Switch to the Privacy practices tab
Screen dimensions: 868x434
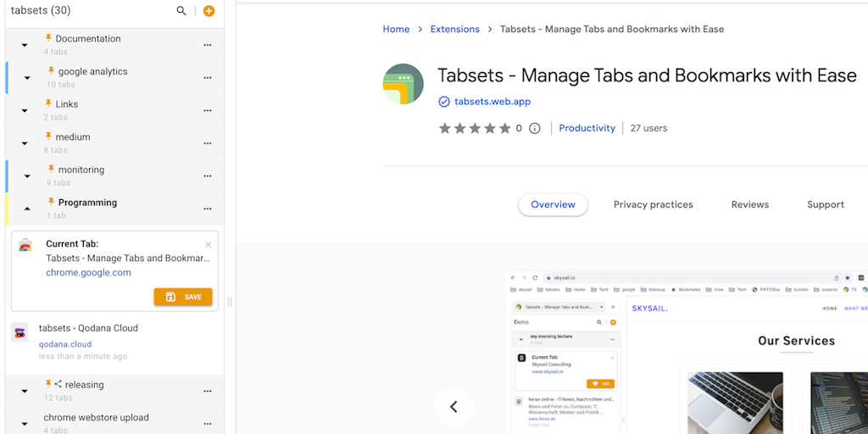(653, 204)
